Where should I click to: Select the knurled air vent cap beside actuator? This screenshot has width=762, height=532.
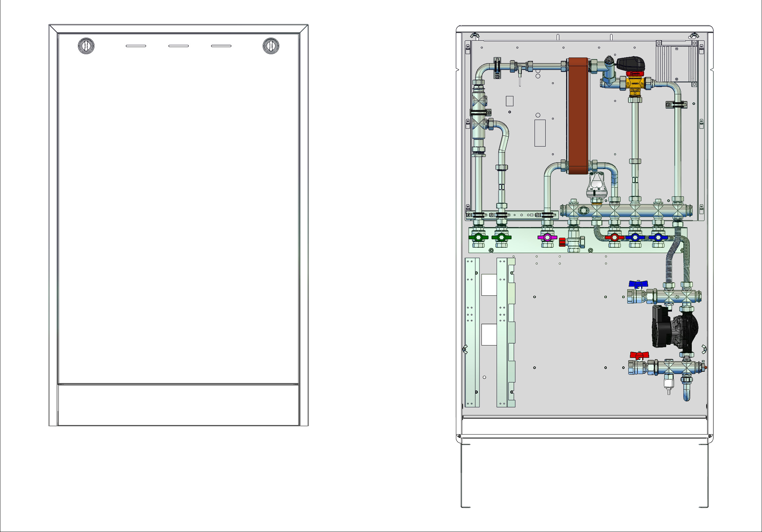tap(608, 61)
